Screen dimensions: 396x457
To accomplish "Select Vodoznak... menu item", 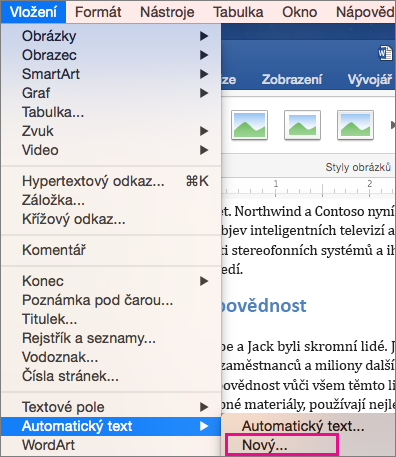I will click(111, 357).
